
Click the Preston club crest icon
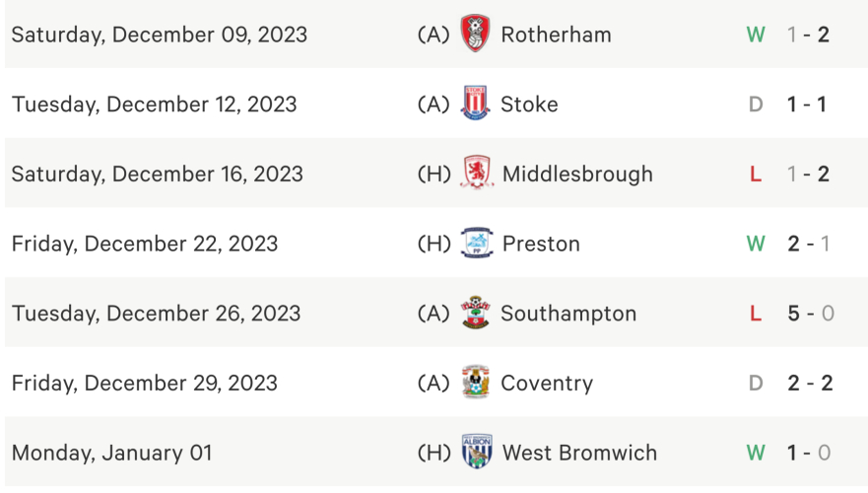477,244
